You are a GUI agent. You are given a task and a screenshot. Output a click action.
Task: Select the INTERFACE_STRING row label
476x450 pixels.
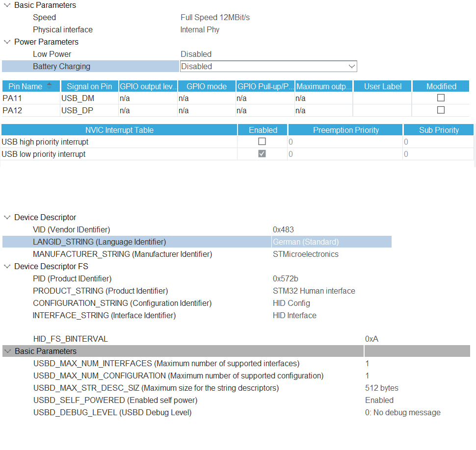click(104, 315)
